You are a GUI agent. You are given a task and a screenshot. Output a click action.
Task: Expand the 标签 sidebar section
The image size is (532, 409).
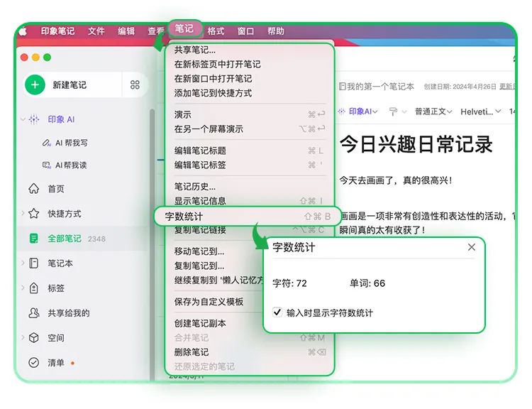[23, 288]
